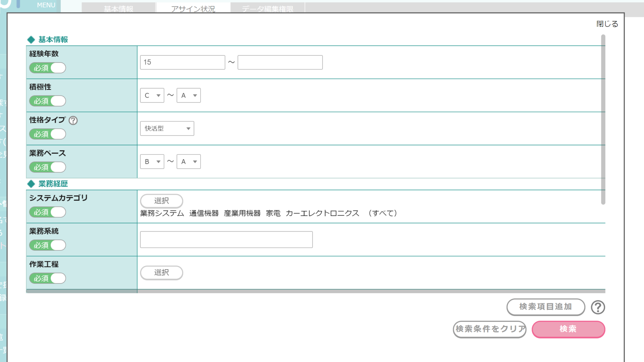Image resolution: width=644 pixels, height=362 pixels.
Task: Click the 業務系統 text input field
Action: coord(226,240)
